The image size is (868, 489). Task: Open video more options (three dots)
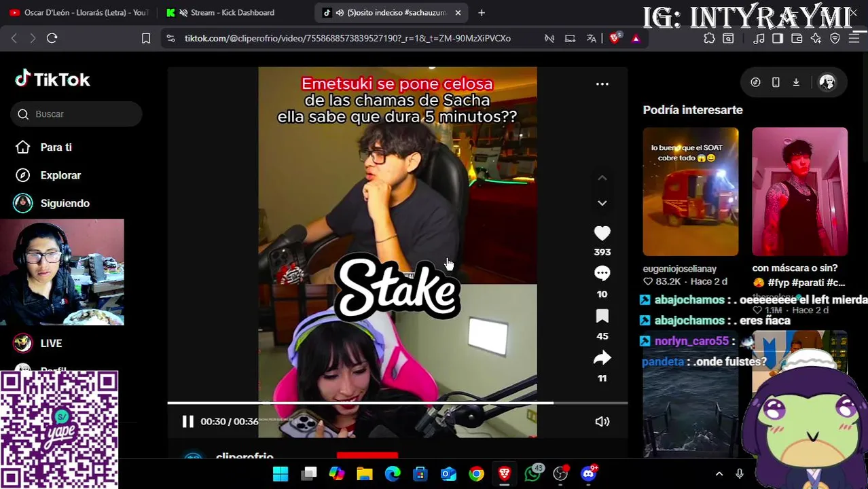[x=602, y=84]
